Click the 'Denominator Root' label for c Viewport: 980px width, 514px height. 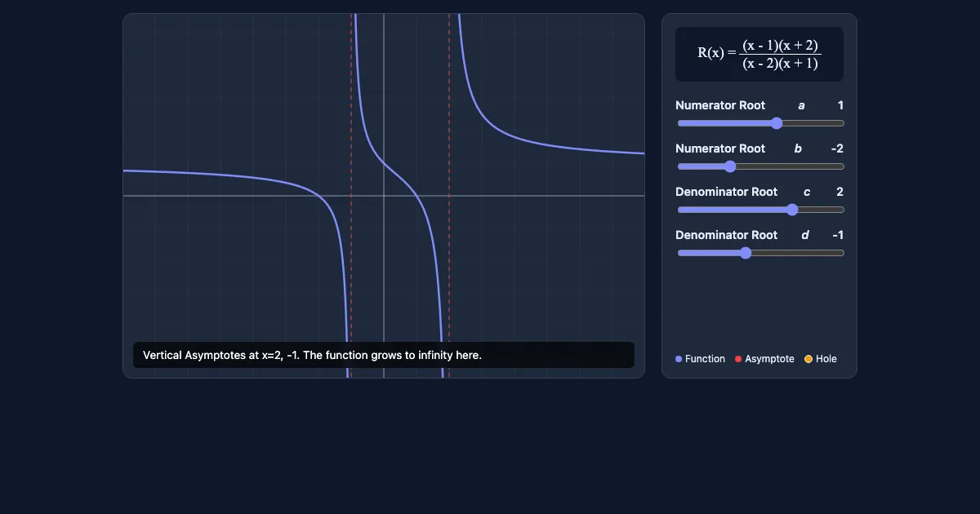(727, 192)
